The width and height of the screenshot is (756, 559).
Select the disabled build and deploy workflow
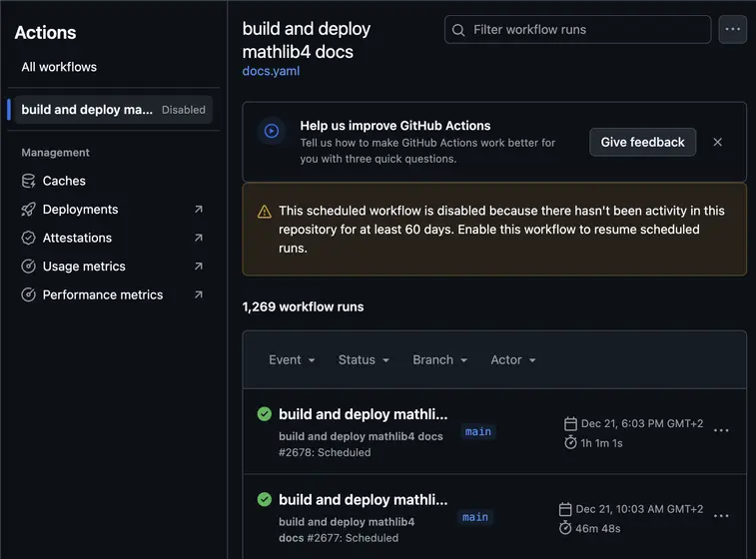tap(88, 110)
